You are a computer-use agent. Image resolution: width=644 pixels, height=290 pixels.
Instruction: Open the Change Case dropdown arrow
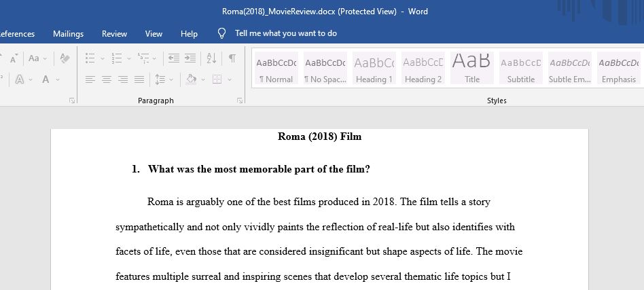[x=45, y=58]
